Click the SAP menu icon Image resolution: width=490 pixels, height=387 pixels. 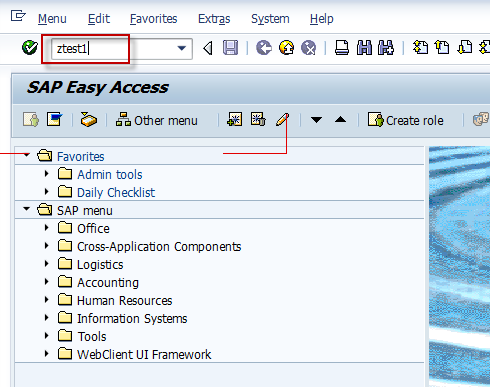click(55, 119)
